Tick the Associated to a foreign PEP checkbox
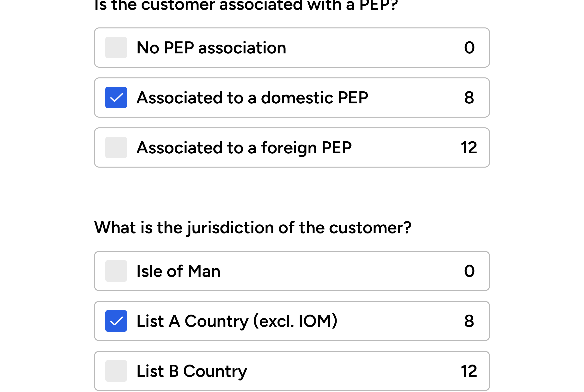The image size is (584, 392). [x=116, y=147]
